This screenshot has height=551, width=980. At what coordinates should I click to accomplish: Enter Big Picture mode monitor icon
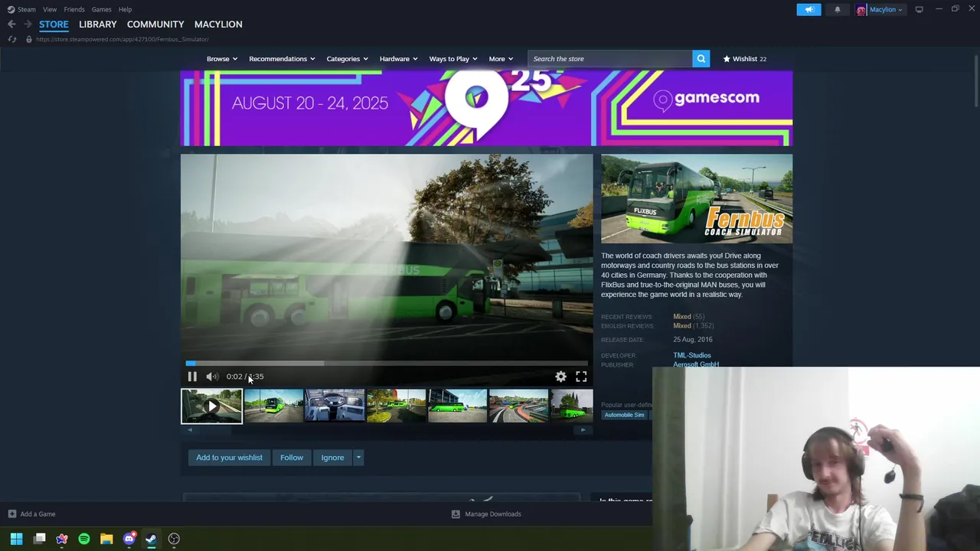(x=919, y=9)
